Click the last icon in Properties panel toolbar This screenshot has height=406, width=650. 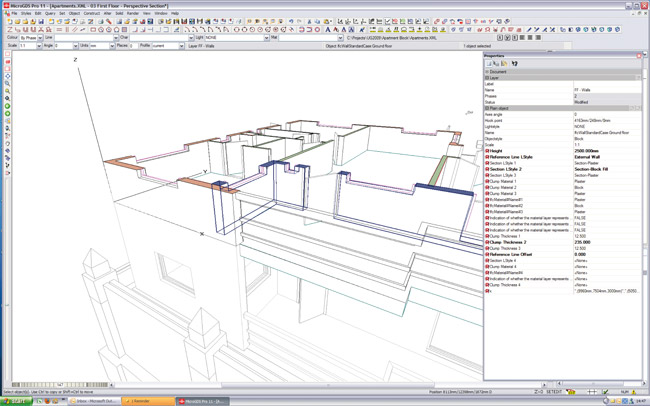[x=515, y=63]
